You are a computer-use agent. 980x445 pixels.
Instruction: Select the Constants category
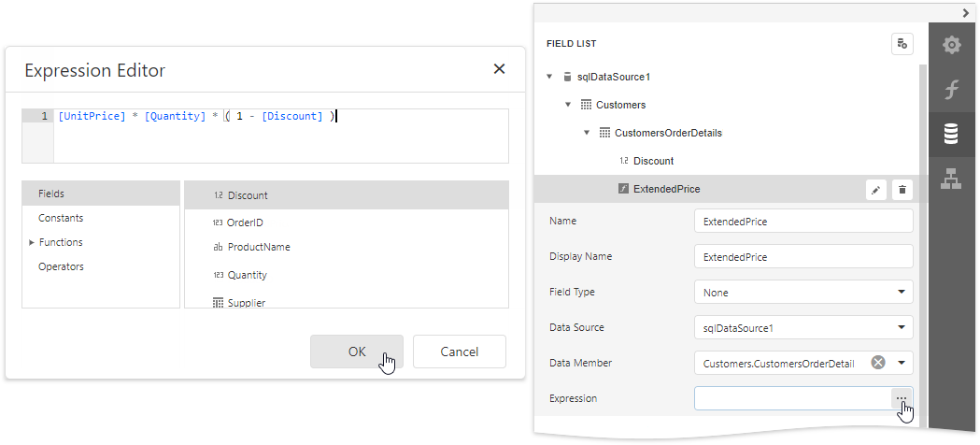point(61,218)
